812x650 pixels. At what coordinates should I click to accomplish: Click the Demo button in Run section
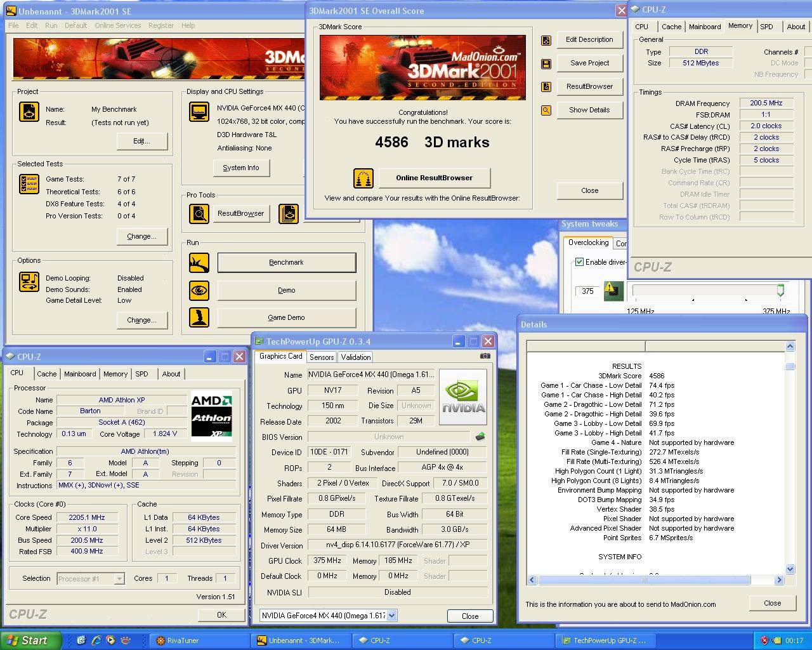coord(287,290)
